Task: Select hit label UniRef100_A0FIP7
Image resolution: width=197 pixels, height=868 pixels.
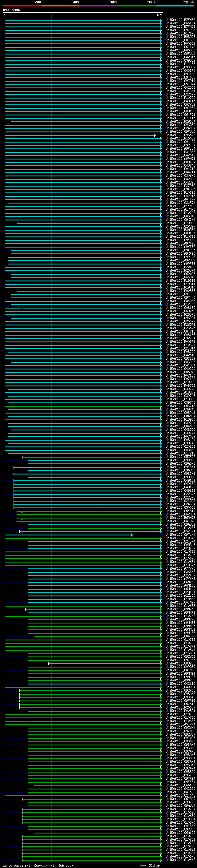Action: (180, 199)
